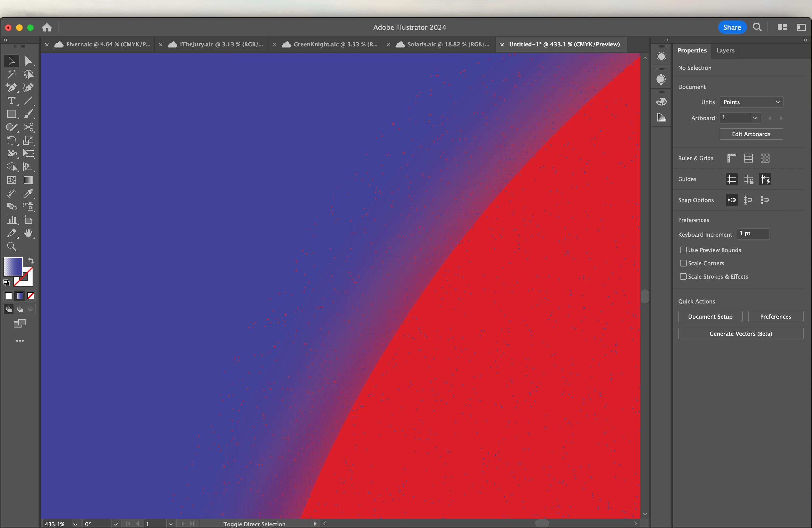This screenshot has height=528, width=812.
Task: Toggle Scale Strokes & Effects checkbox
Action: [683, 277]
